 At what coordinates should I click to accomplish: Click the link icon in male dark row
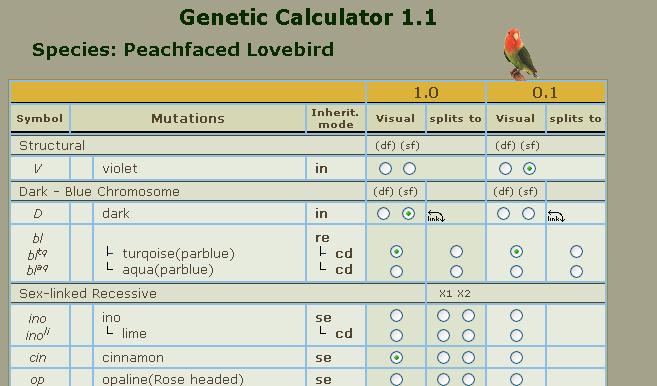pyautogui.click(x=436, y=216)
